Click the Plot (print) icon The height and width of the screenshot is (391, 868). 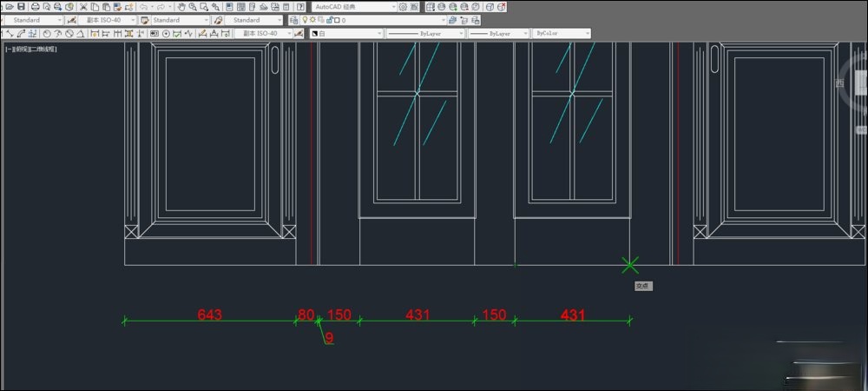click(x=36, y=7)
